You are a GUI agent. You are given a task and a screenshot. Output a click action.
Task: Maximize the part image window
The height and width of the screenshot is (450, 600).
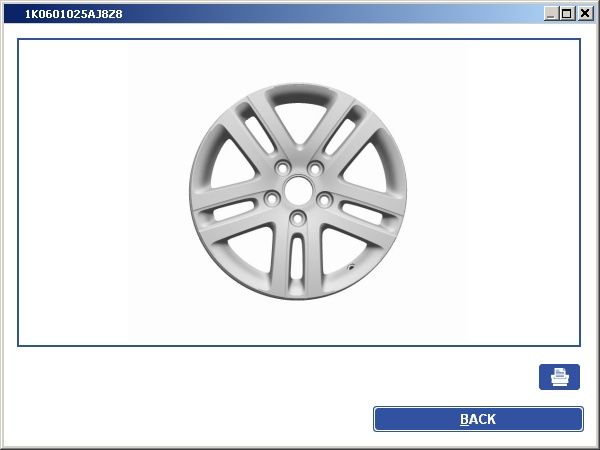(x=567, y=13)
